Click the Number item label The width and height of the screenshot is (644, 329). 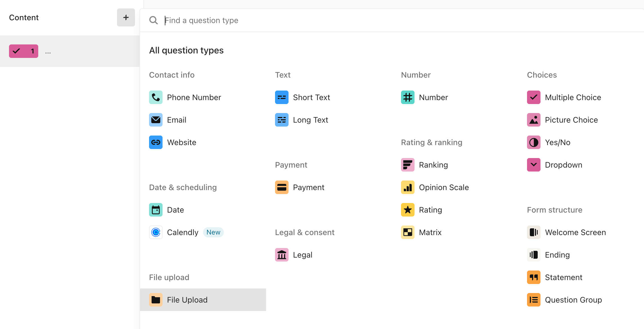433,97
